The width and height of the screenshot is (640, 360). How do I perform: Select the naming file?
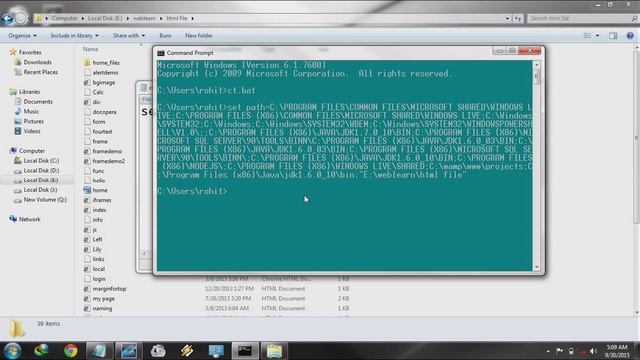click(102, 308)
